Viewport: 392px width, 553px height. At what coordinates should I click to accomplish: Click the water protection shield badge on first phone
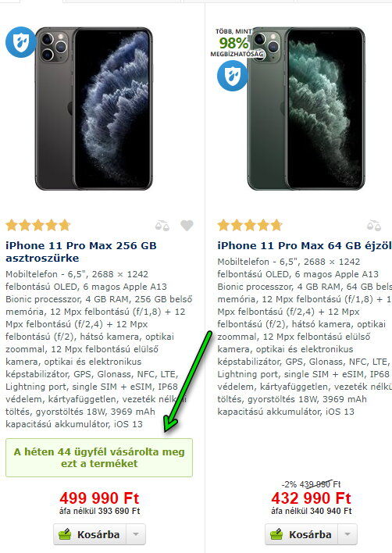pyautogui.click(x=20, y=42)
